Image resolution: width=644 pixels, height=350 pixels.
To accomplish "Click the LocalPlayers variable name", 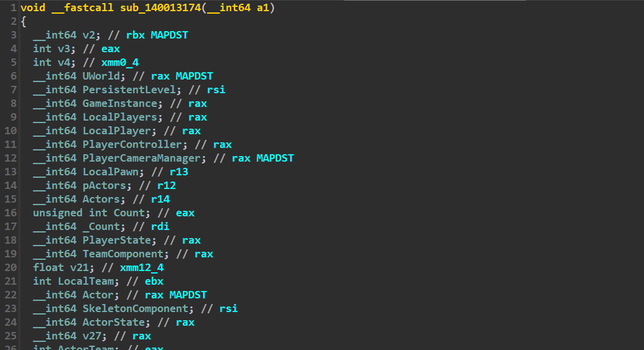I will (119, 117).
